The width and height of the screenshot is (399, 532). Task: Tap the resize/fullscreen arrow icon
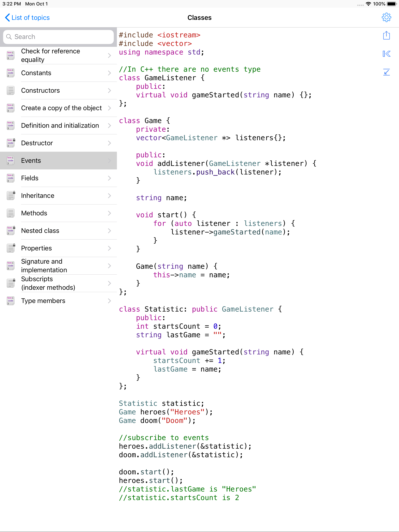(387, 72)
